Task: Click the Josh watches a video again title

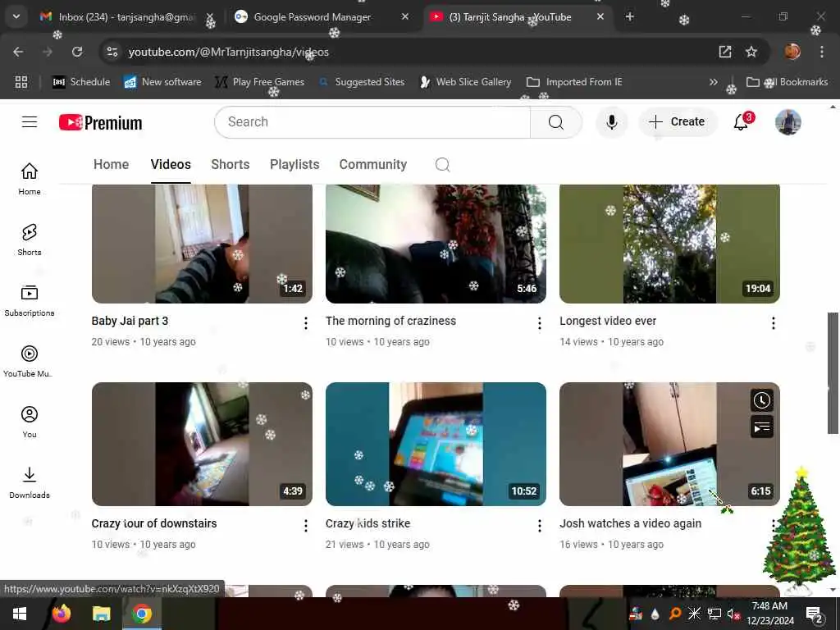Action: [x=630, y=523]
